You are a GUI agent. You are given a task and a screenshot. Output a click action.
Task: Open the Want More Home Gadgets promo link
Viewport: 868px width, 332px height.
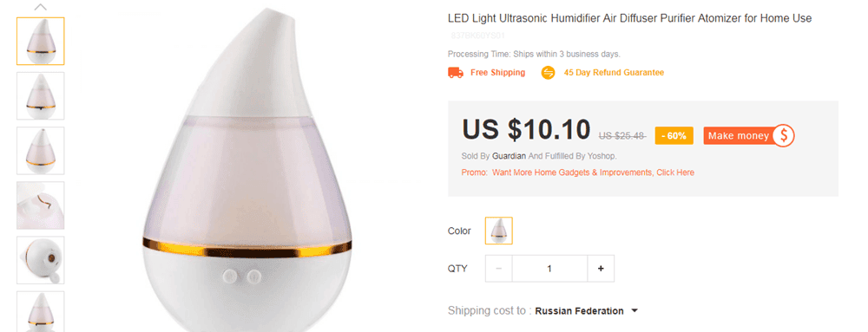(593, 173)
